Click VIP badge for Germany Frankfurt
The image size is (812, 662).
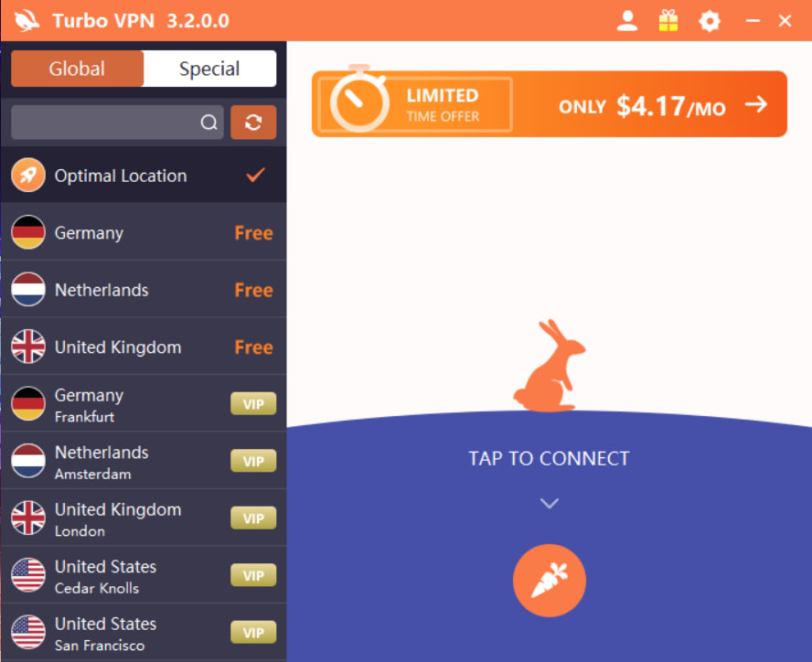click(x=253, y=404)
